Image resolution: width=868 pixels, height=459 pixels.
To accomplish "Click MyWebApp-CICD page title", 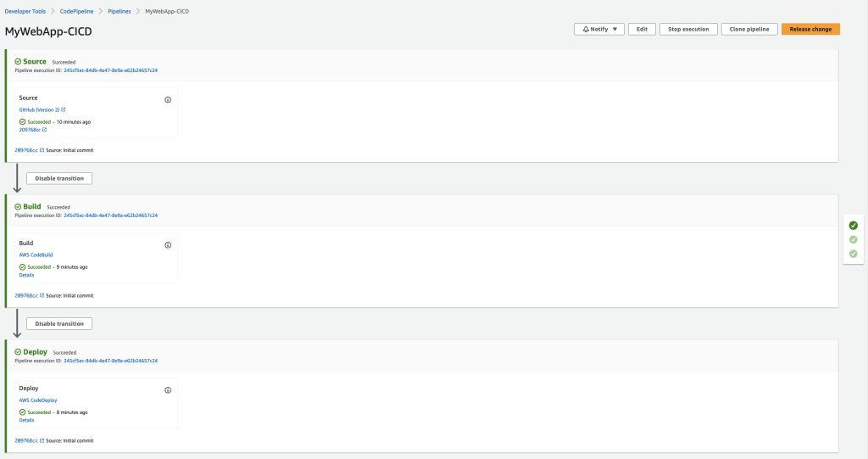I will click(x=48, y=31).
